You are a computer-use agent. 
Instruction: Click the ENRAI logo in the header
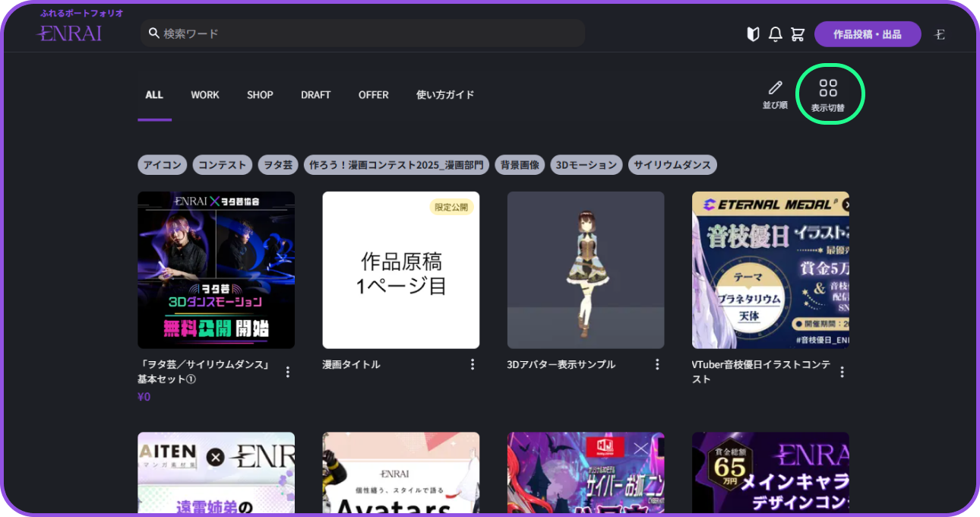(x=70, y=33)
